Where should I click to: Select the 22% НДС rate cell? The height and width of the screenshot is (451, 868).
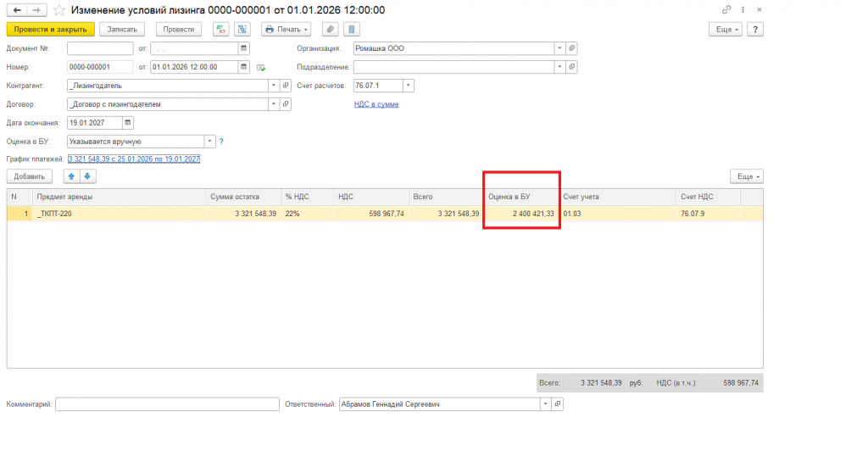307,214
